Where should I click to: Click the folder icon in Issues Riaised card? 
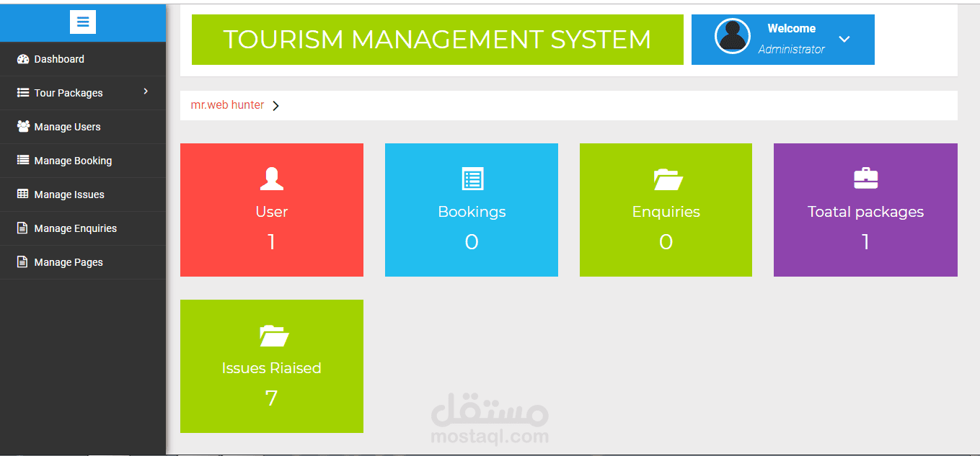point(274,336)
